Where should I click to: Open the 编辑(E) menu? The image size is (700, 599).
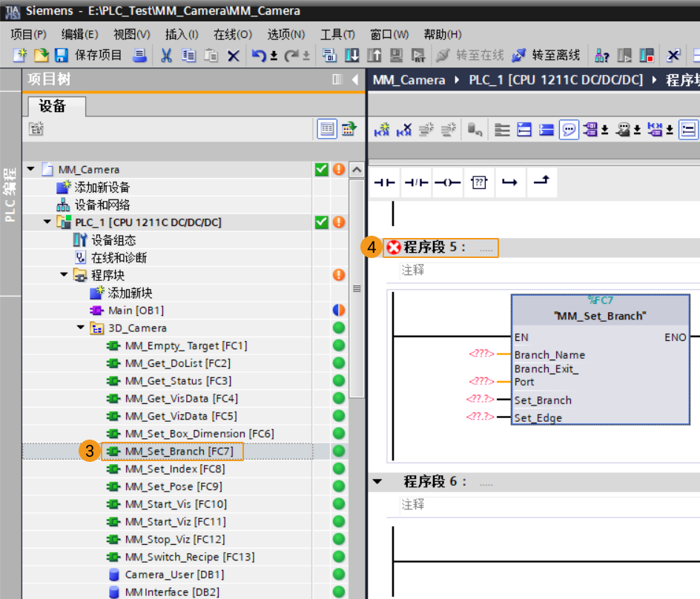(80, 34)
